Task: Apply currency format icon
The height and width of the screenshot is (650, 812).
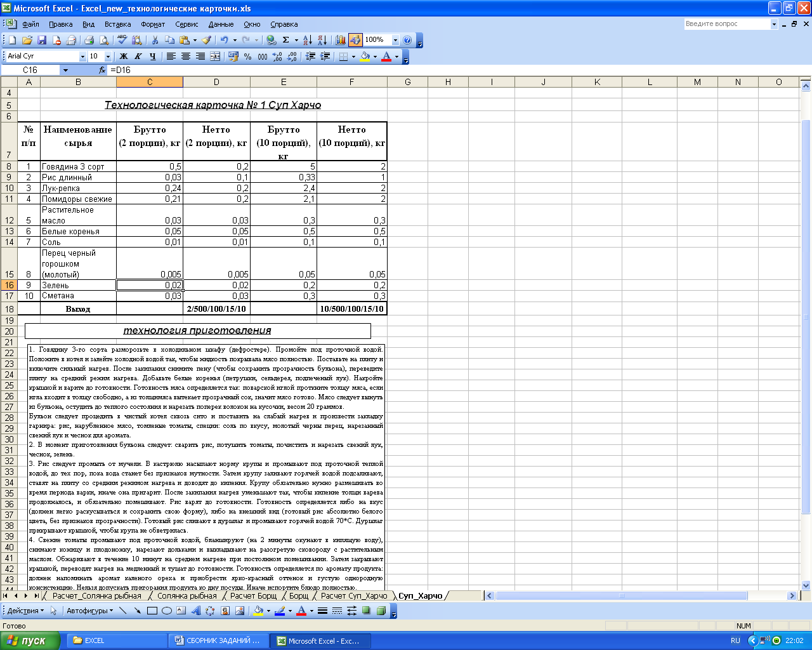Action: [x=233, y=56]
